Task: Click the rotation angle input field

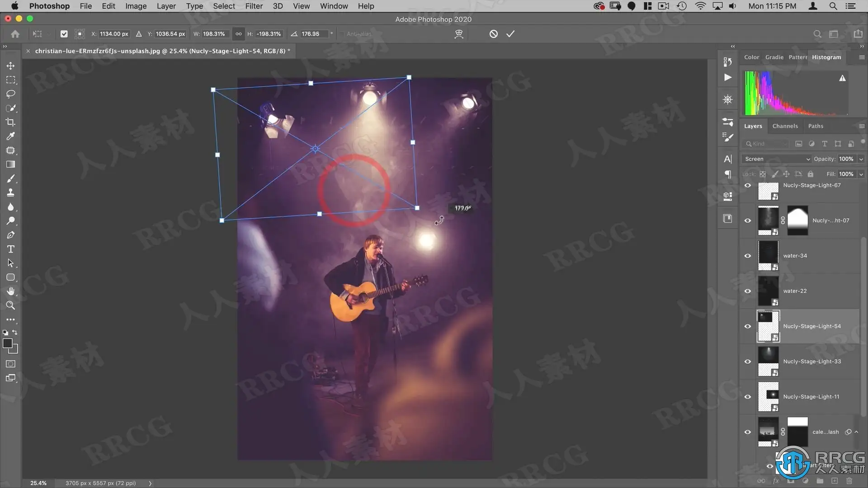Action: click(314, 34)
